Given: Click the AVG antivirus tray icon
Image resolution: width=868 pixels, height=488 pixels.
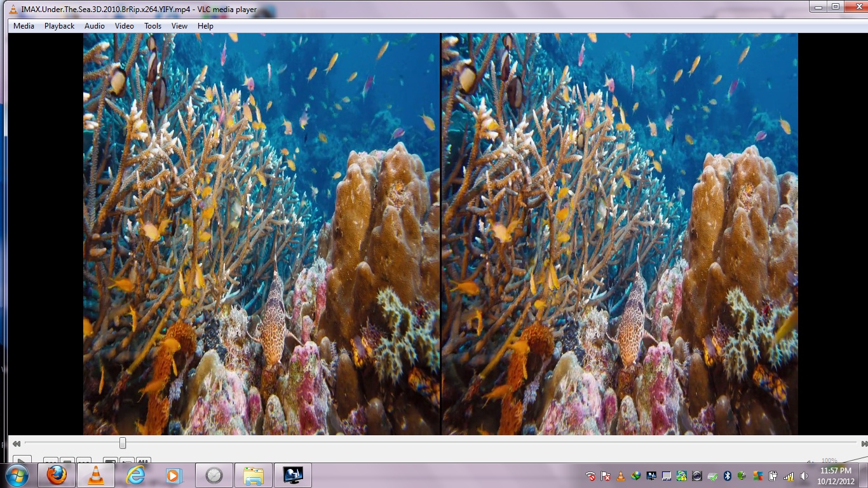Looking at the screenshot, I should point(757,476).
